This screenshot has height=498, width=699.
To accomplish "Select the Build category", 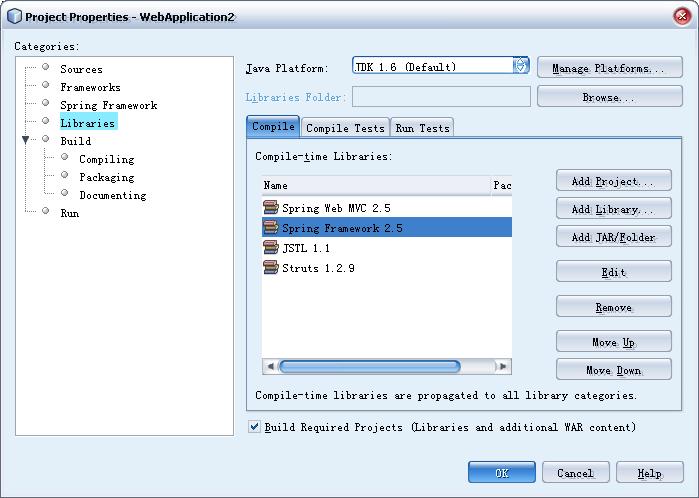I will (x=76, y=141).
